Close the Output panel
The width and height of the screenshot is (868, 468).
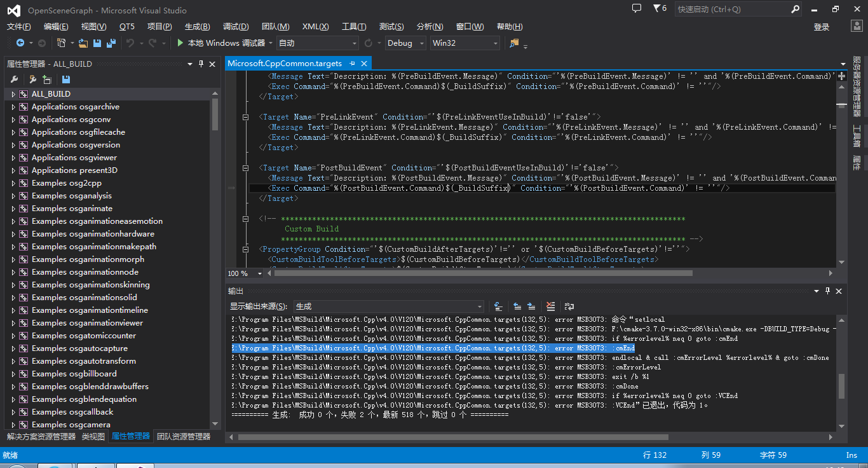(839, 291)
